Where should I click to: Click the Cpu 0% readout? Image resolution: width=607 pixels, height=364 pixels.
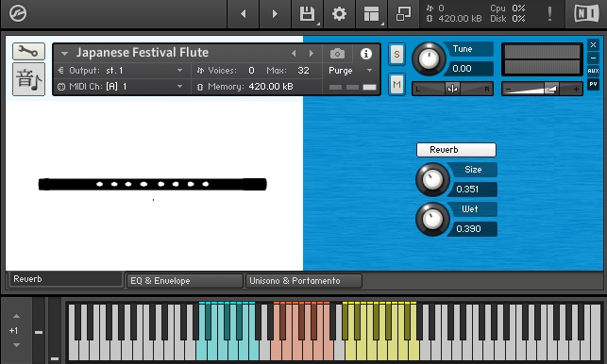(508, 8)
